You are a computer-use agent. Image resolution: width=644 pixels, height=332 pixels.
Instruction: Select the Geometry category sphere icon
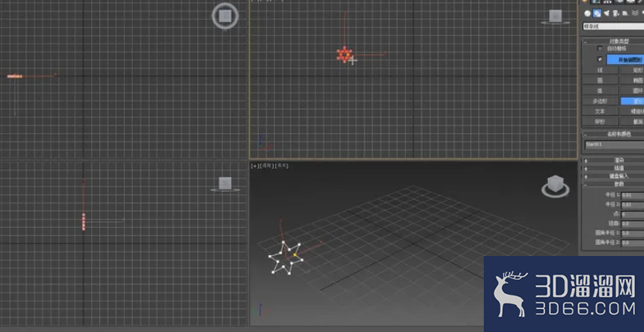(x=587, y=14)
